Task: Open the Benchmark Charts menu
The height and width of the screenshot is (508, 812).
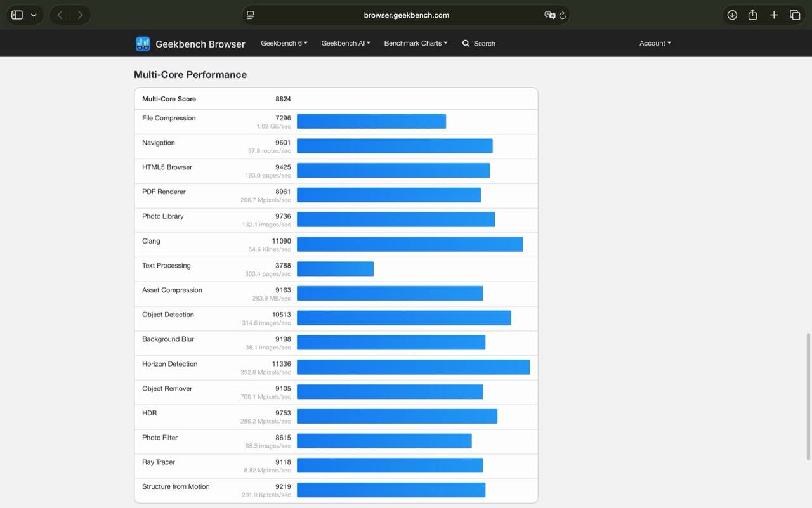Action: point(416,43)
